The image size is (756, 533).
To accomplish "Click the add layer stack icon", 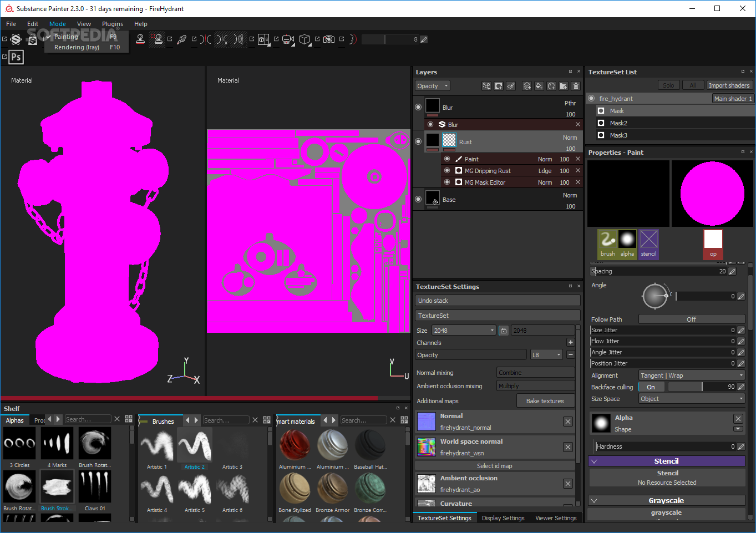I will 527,86.
